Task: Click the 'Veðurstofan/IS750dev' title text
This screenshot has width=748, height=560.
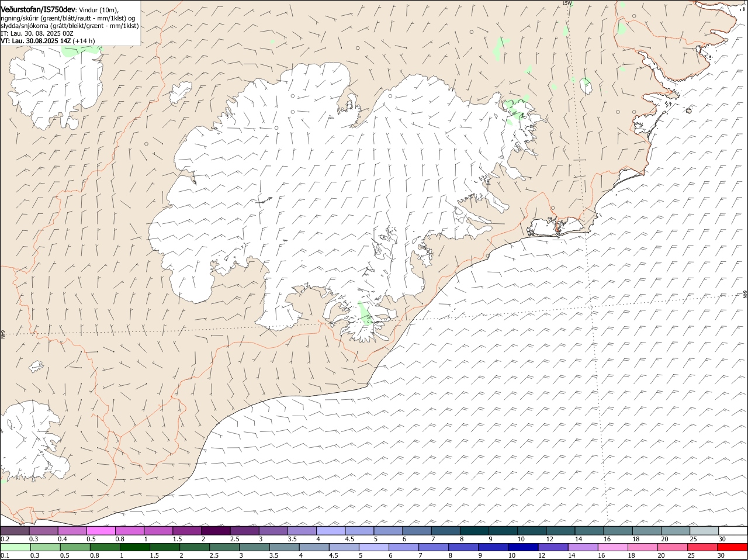Action: tap(38, 10)
